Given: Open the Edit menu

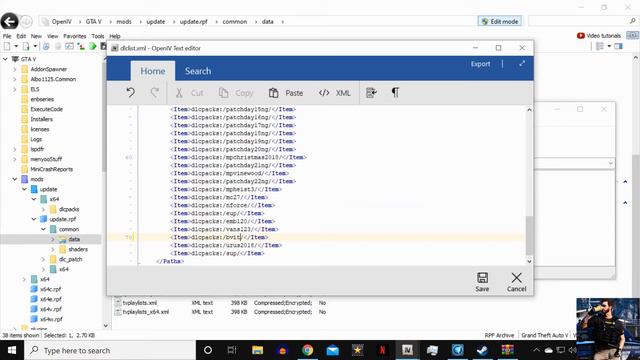Looking at the screenshot, I should [21, 36].
